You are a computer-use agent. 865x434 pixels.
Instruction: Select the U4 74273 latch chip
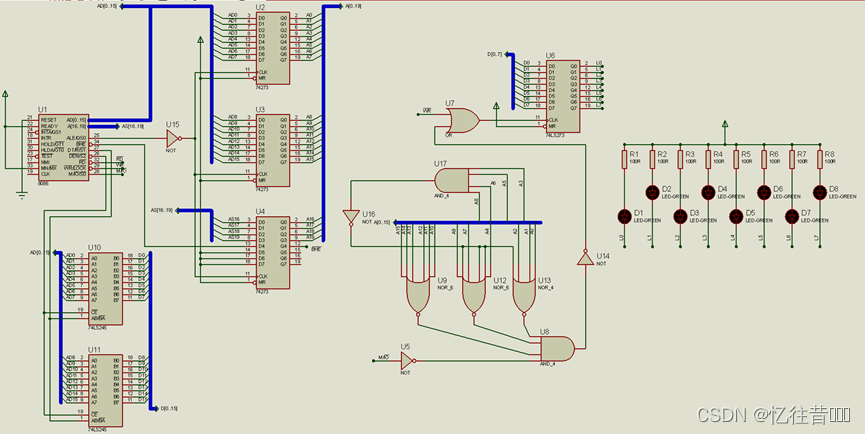[x=273, y=253]
